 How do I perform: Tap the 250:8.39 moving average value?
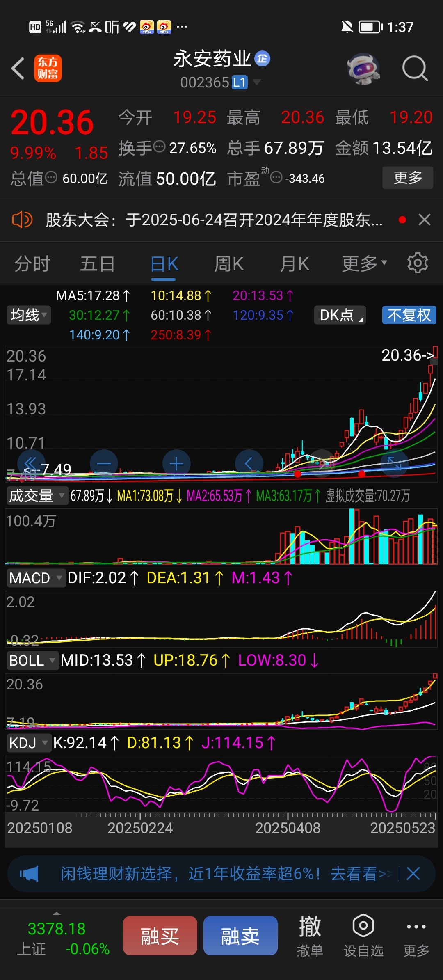(181, 335)
